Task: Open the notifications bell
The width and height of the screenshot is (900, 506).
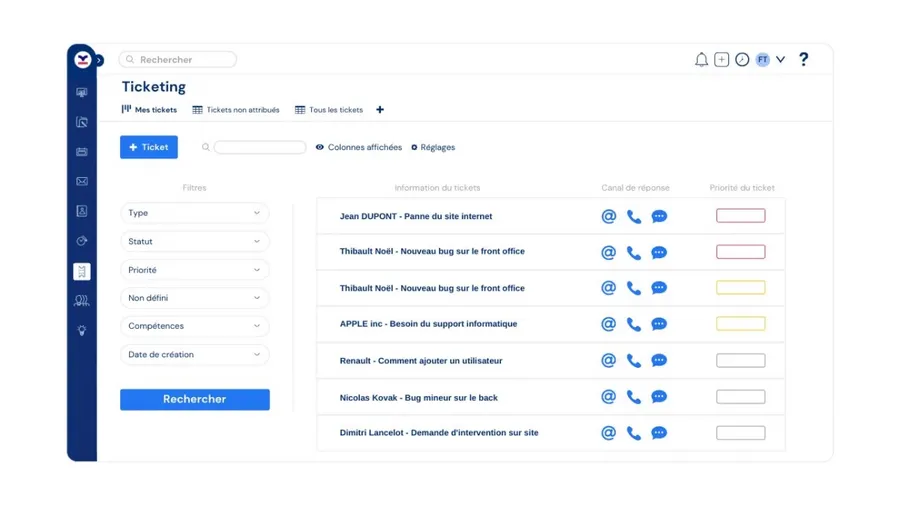Action: pyautogui.click(x=701, y=60)
